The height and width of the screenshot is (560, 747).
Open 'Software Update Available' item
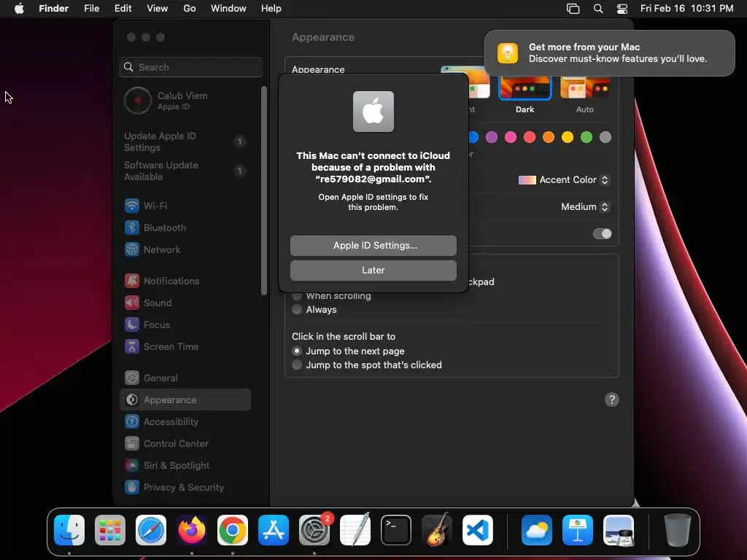(x=185, y=171)
